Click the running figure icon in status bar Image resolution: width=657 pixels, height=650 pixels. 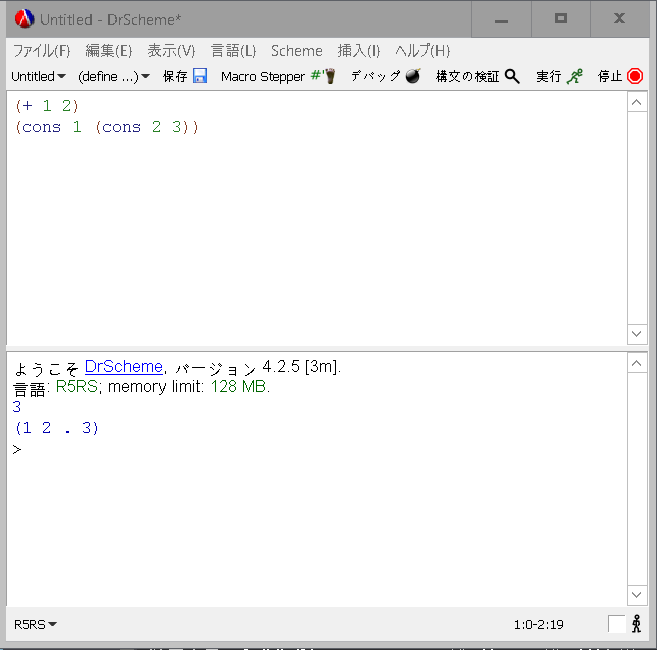pos(636,624)
